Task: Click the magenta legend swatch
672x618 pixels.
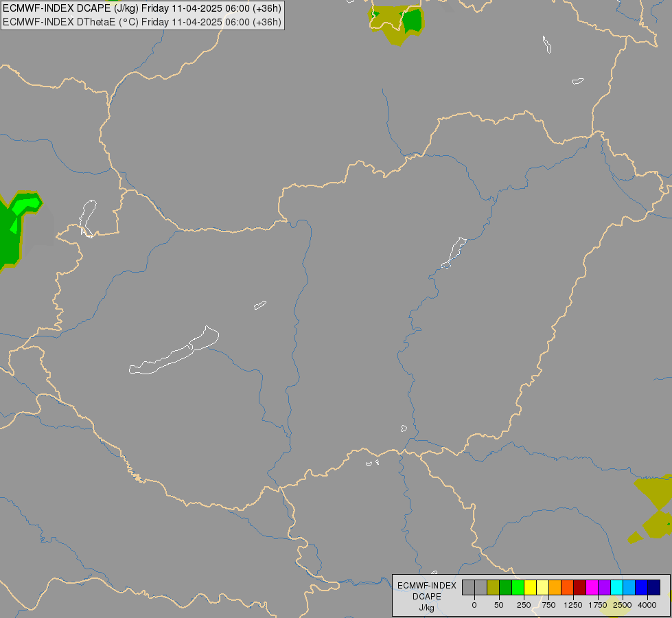Action: coord(592,588)
